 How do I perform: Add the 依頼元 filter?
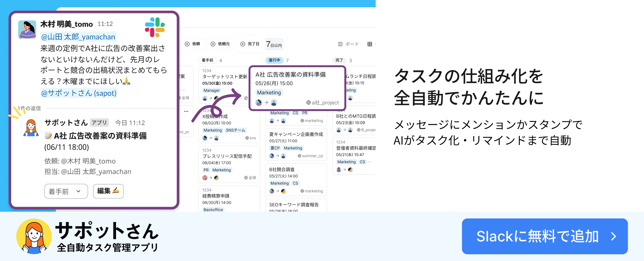point(220,44)
